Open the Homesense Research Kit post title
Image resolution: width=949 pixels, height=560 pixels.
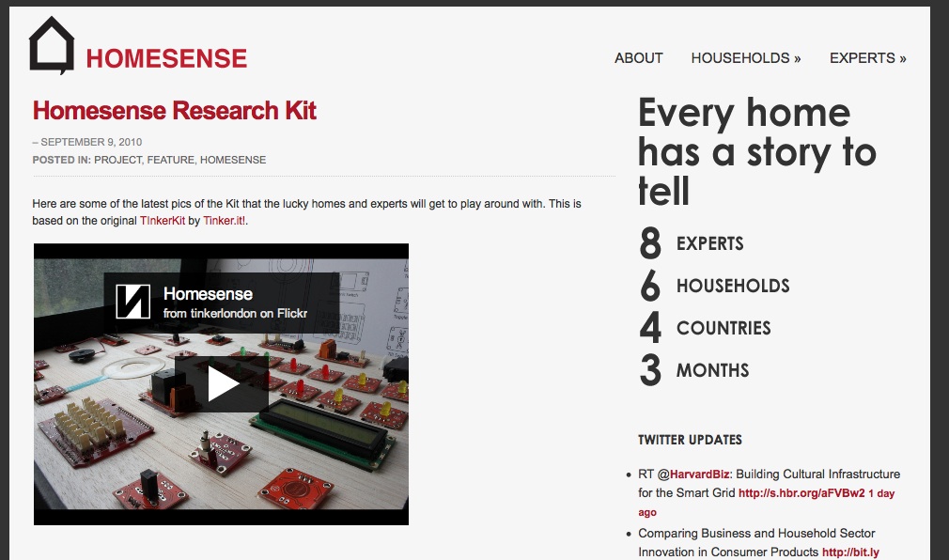[174, 111]
